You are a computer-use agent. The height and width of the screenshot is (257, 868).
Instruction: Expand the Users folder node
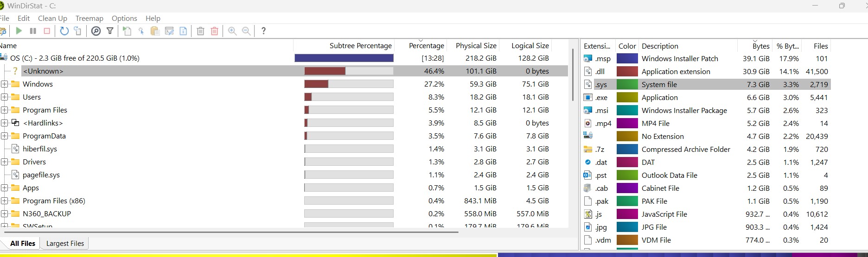[x=5, y=97]
